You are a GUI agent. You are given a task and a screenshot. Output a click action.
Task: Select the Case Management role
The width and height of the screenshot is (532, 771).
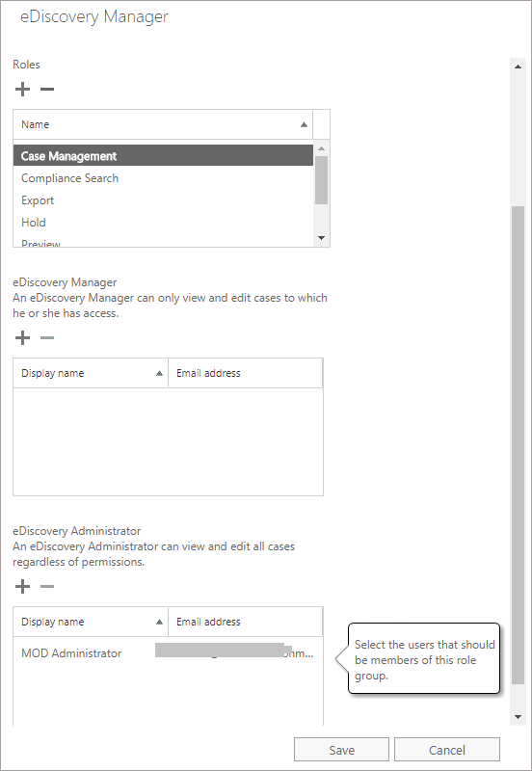[163, 155]
